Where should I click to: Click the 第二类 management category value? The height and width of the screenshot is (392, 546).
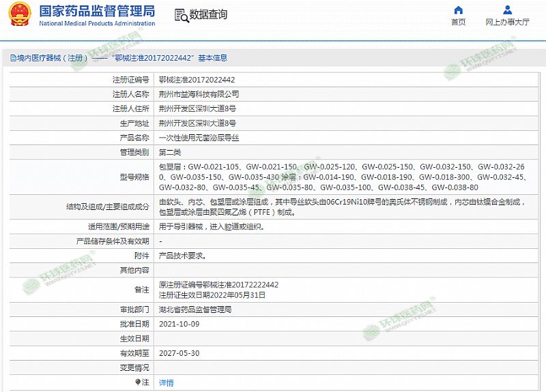(x=170, y=152)
